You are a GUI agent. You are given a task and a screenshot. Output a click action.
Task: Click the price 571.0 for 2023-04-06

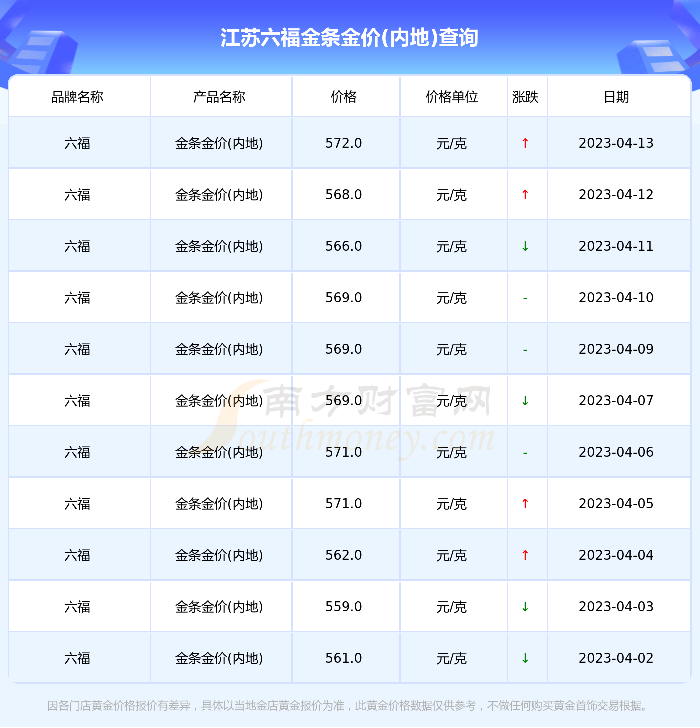tap(344, 452)
